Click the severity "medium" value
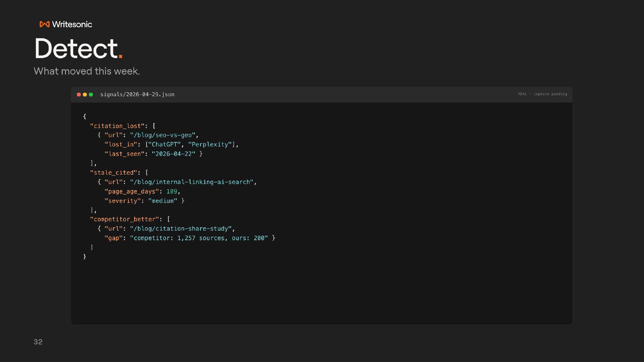The image size is (644, 362). coord(163,201)
